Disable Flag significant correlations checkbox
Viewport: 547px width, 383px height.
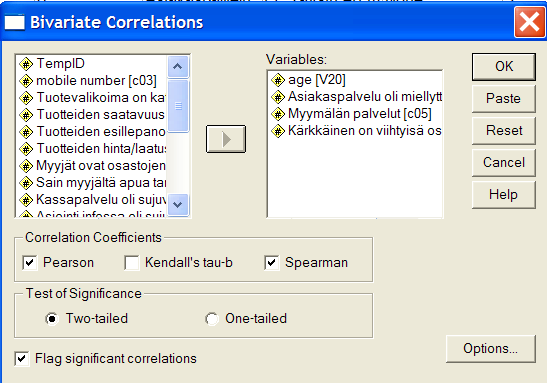pyautogui.click(x=22, y=359)
